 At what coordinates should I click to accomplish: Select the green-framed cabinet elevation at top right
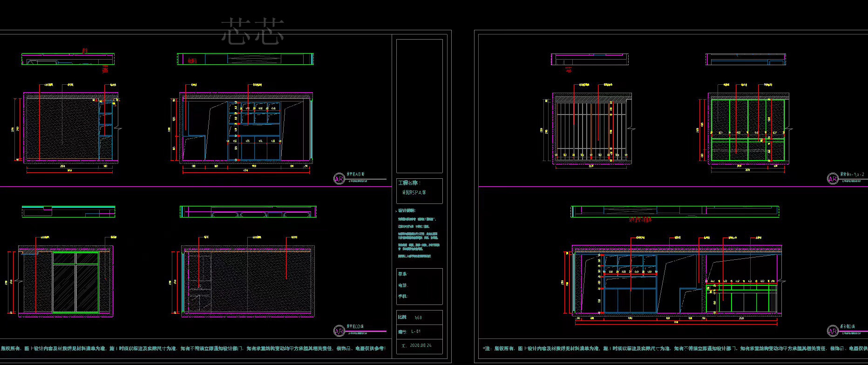747,130
